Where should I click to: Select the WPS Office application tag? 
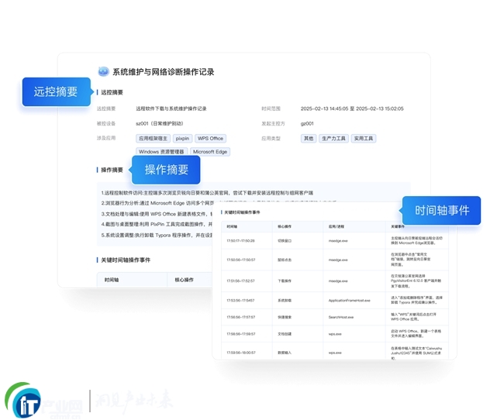pyautogui.click(x=210, y=139)
